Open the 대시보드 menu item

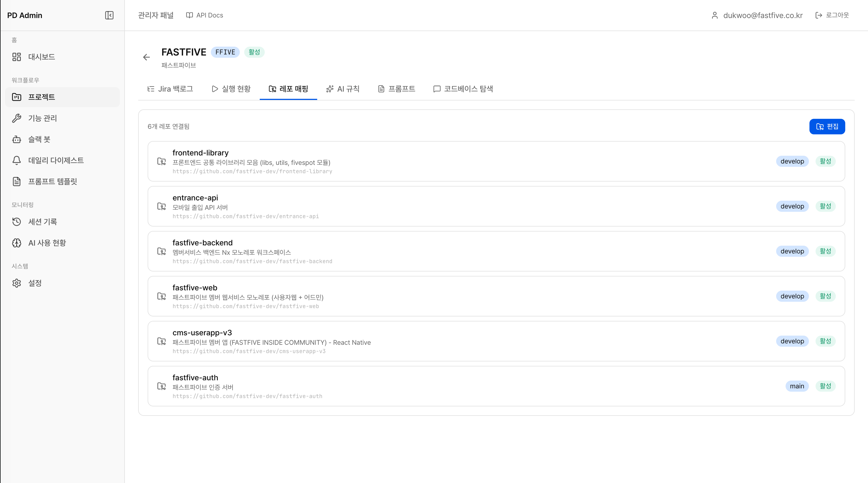click(x=62, y=57)
